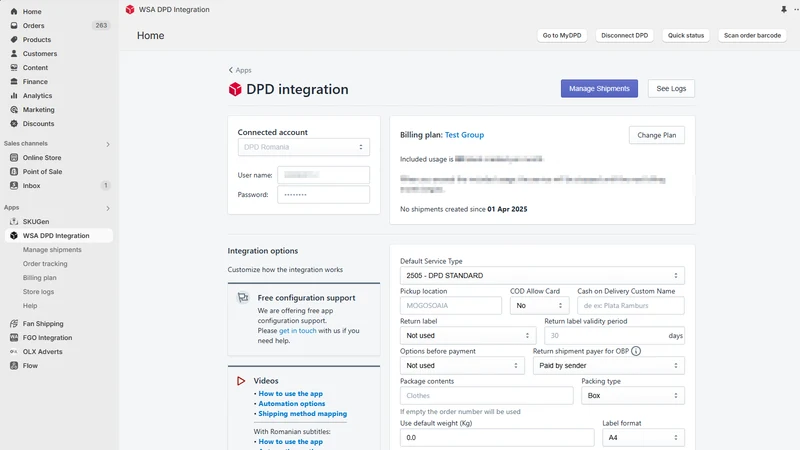Click the Use default weight field
This screenshot has height=450, width=800.
[x=497, y=438]
